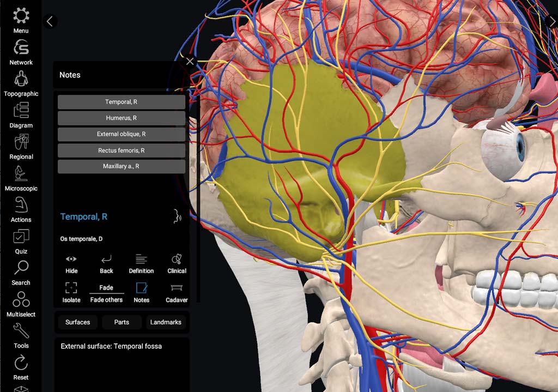Image resolution: width=558 pixels, height=392 pixels.
Task: Select Maxillary a., R note
Action: click(x=122, y=166)
